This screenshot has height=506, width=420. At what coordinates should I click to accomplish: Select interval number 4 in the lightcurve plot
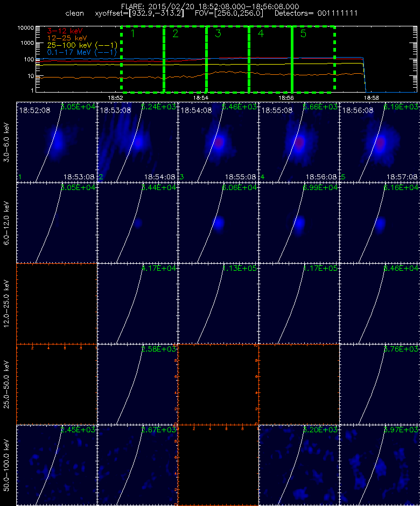click(261, 33)
